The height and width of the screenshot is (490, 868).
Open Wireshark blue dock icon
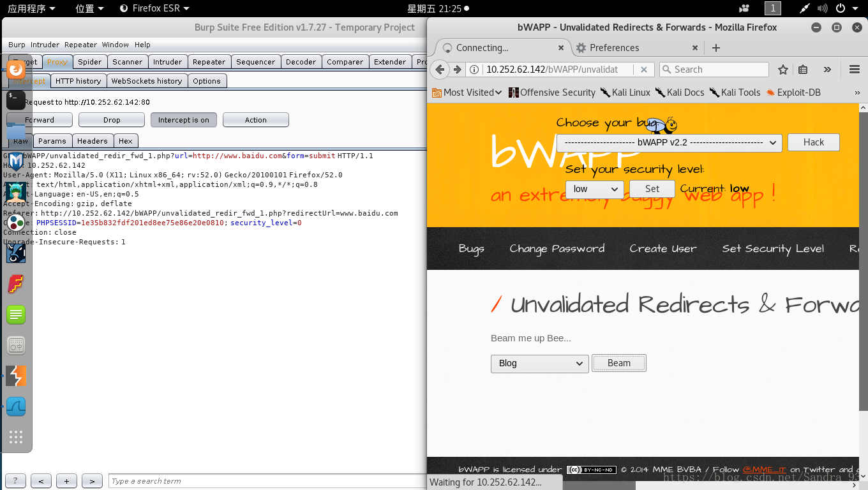point(16,406)
